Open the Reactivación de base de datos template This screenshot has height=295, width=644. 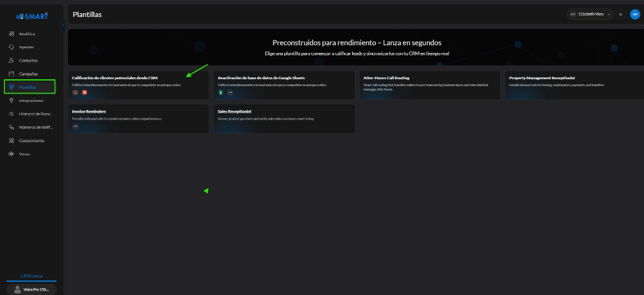tap(284, 85)
